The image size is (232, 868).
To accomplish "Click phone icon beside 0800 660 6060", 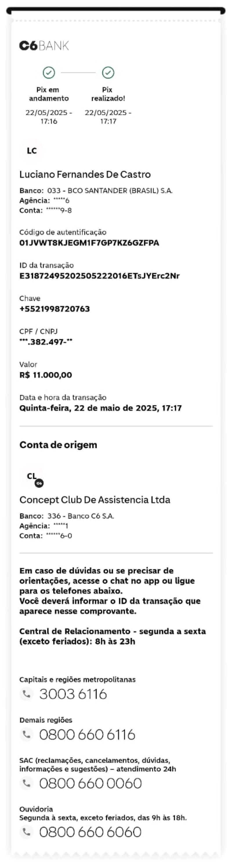I will click(x=26, y=832).
